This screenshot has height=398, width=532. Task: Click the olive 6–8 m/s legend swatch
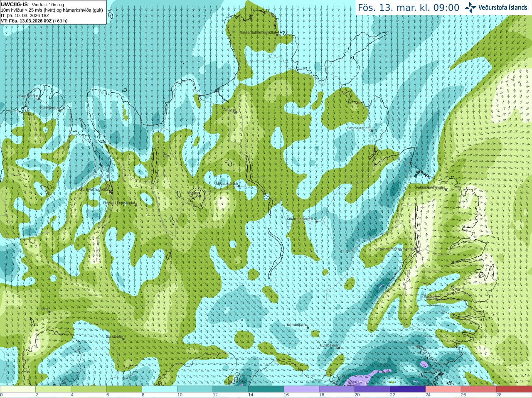(124, 389)
